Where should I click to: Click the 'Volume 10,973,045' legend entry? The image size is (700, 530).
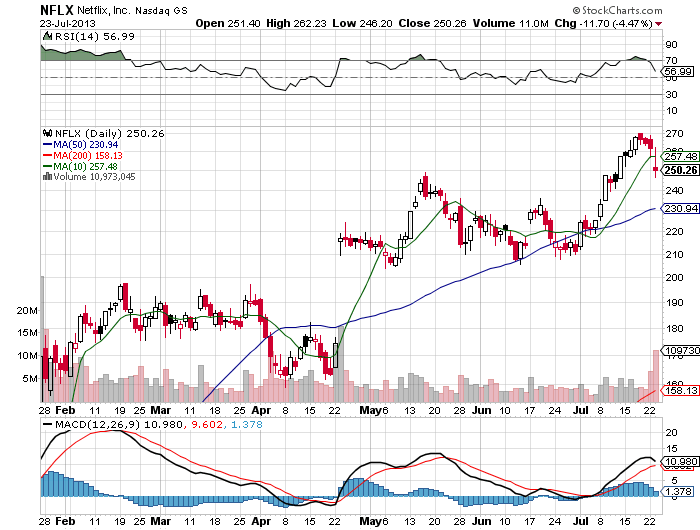(94, 177)
